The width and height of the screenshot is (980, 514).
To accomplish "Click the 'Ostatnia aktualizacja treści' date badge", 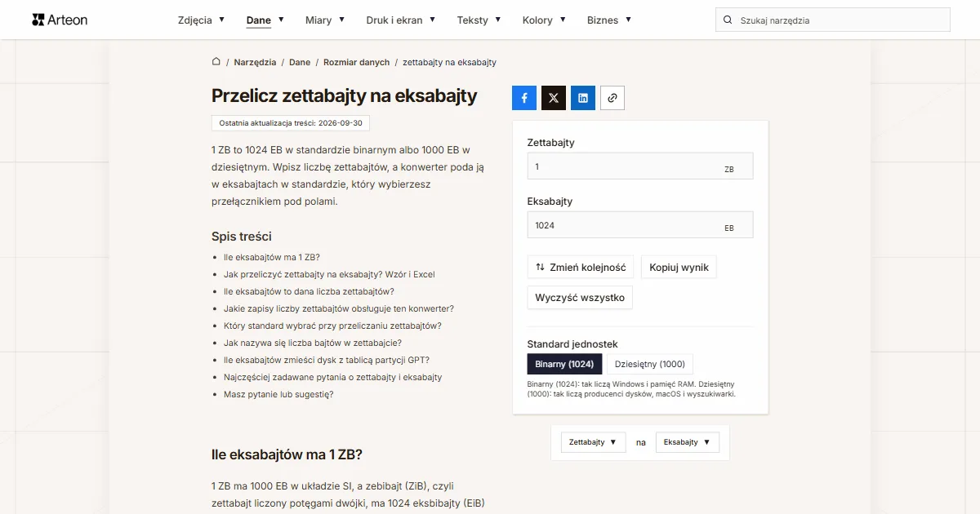I will click(291, 123).
